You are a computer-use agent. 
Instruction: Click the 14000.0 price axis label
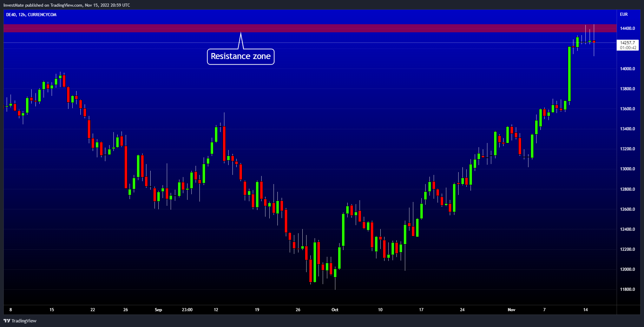pyautogui.click(x=627, y=69)
